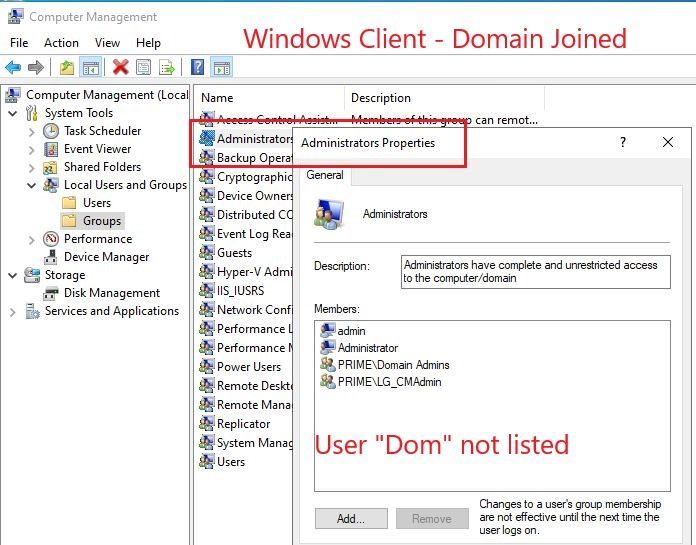Open the File menu
This screenshot has width=696, height=545.
pyautogui.click(x=19, y=43)
